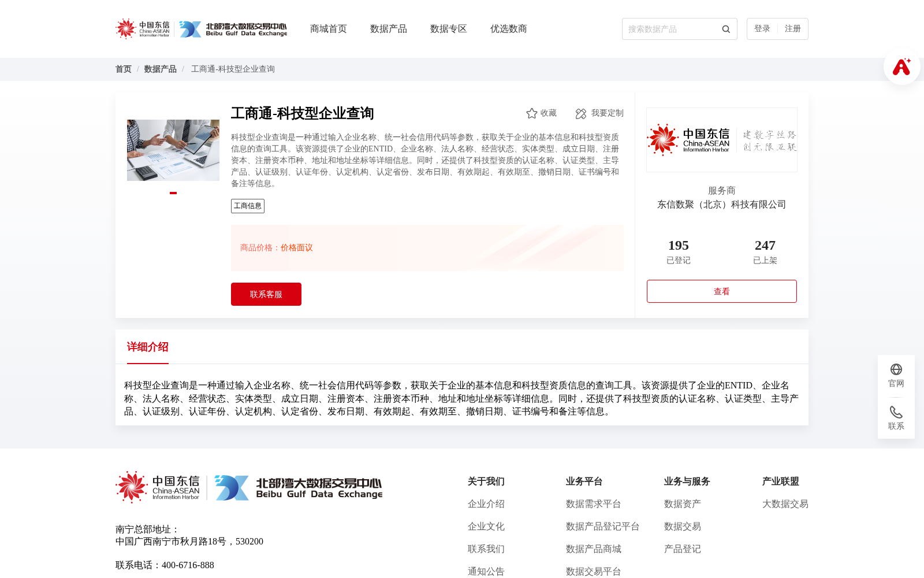Click the customize icon next to 我要定制
Screen dimensions: 924x578
581,113
